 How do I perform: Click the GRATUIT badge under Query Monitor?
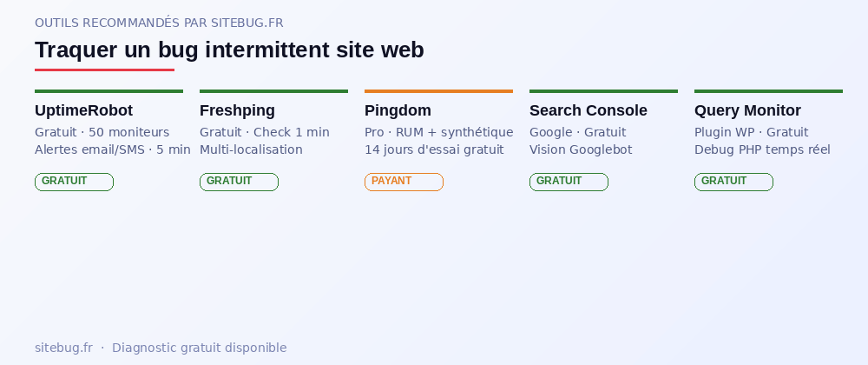pyautogui.click(x=733, y=182)
